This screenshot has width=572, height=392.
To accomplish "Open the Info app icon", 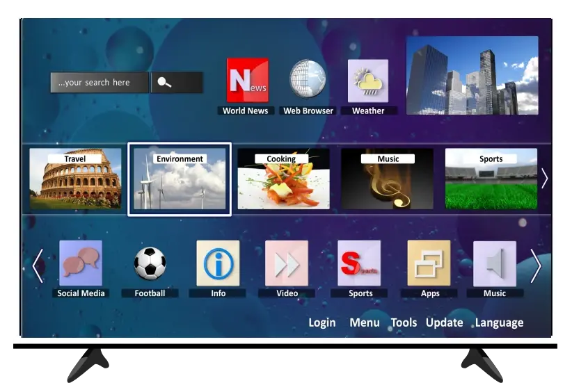I will click(x=218, y=263).
